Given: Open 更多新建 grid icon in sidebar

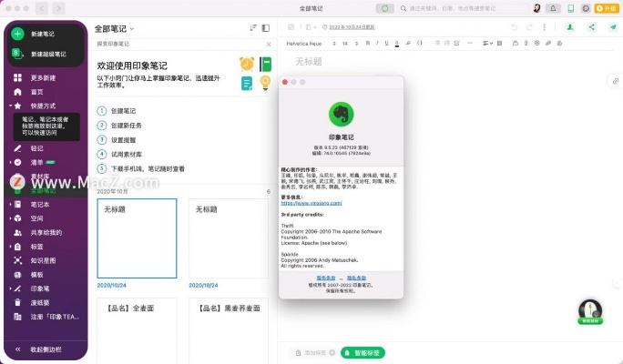Looking at the screenshot, I should [x=17, y=77].
